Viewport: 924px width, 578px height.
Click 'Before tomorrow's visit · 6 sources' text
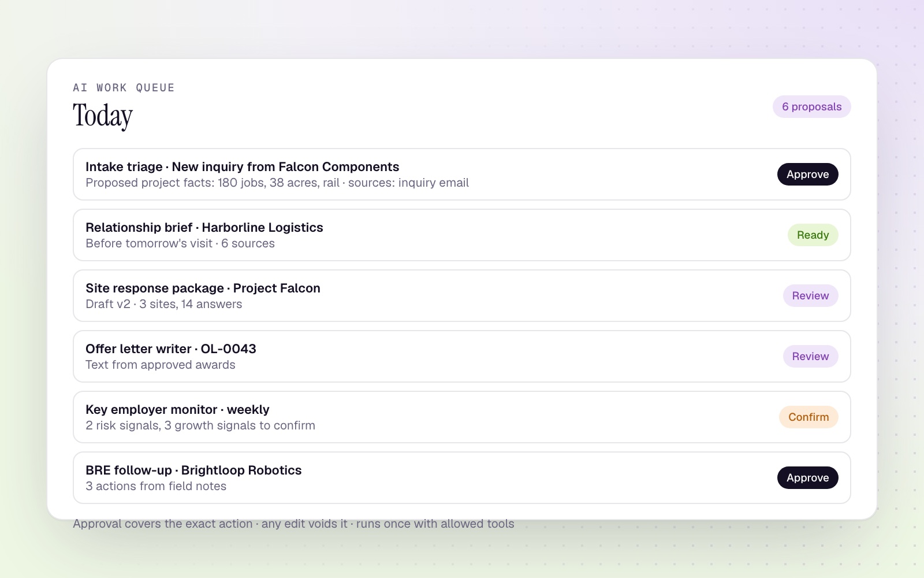tap(180, 243)
